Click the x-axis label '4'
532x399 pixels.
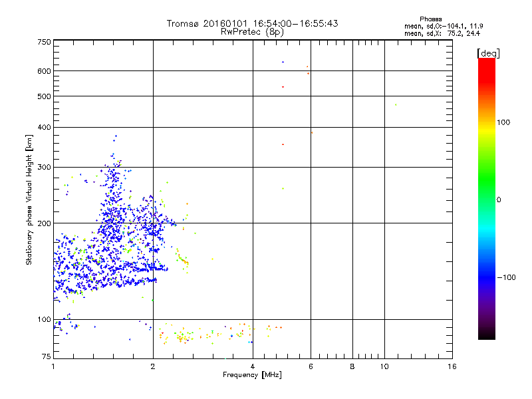[253, 366]
